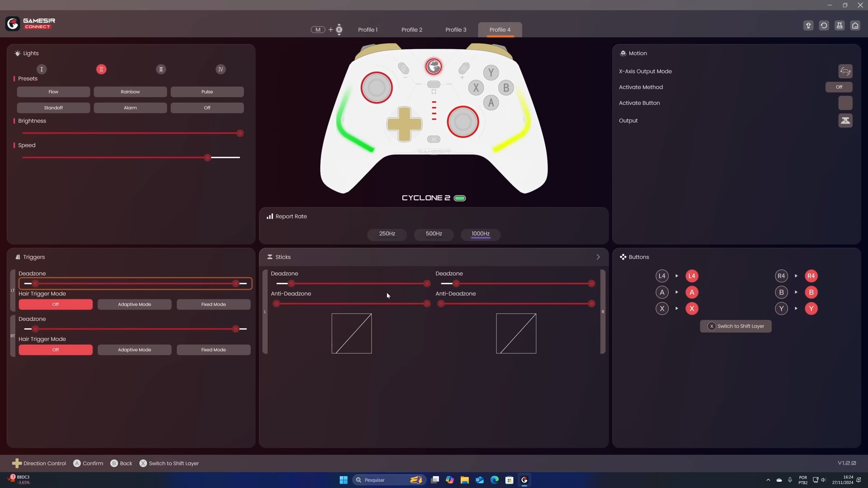This screenshot has height=488, width=868.
Task: Click the X button on controller image
Action: 476,88
